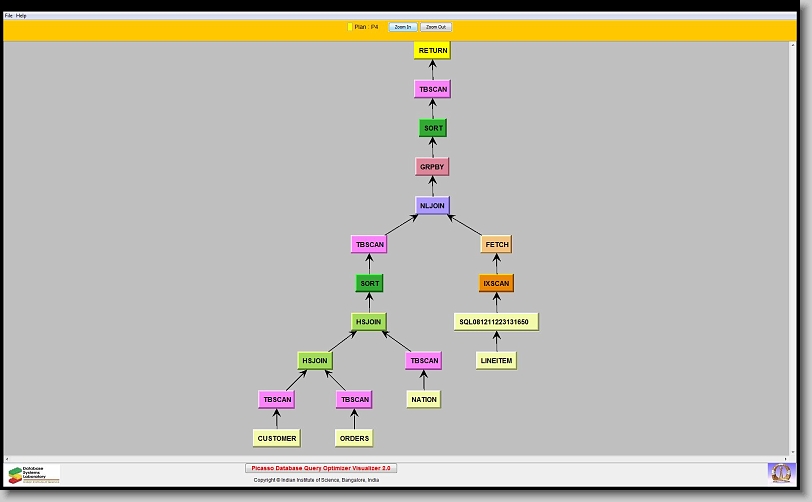812x502 pixels.
Task: Click the Database Systems Laboratory logo
Action: [34, 473]
